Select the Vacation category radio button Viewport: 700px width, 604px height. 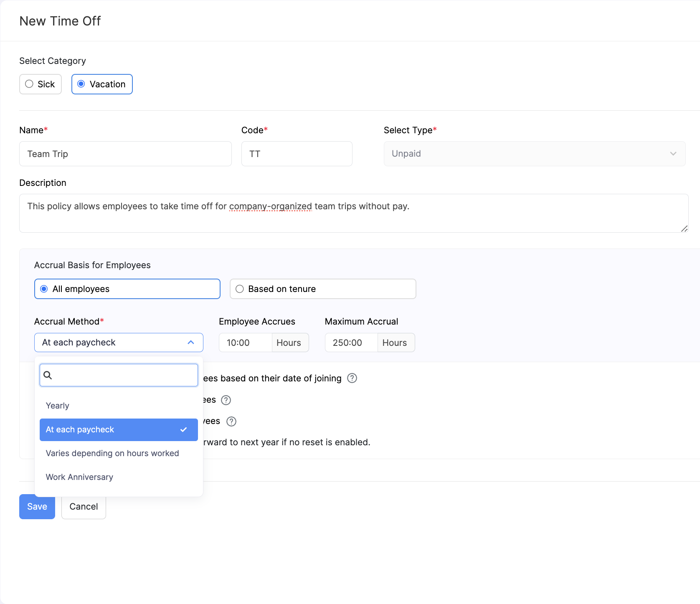pos(81,84)
